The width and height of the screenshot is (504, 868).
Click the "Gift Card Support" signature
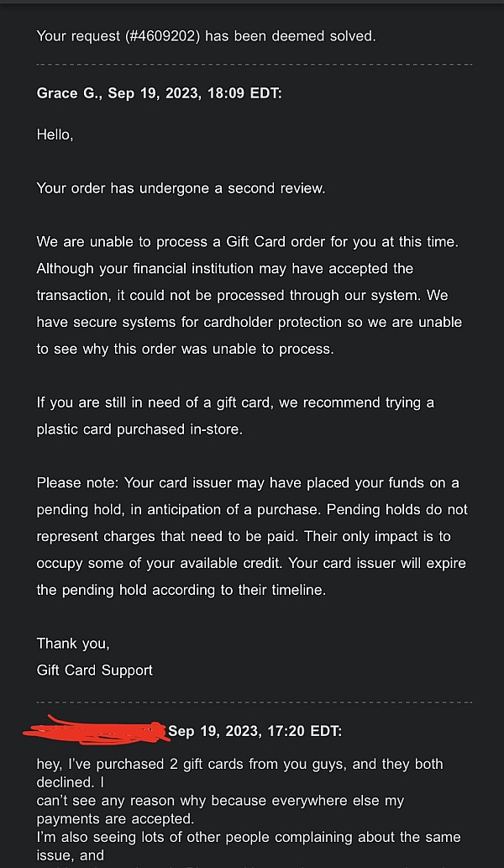point(95,670)
